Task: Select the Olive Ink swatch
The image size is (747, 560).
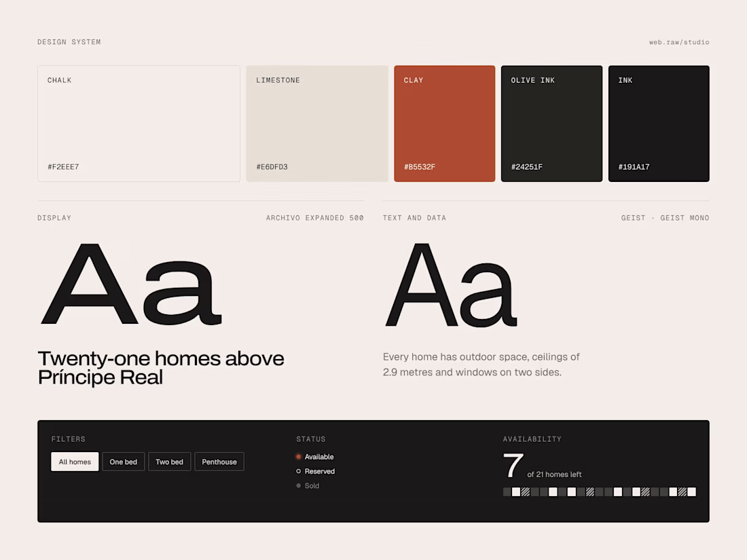Action: (551, 124)
